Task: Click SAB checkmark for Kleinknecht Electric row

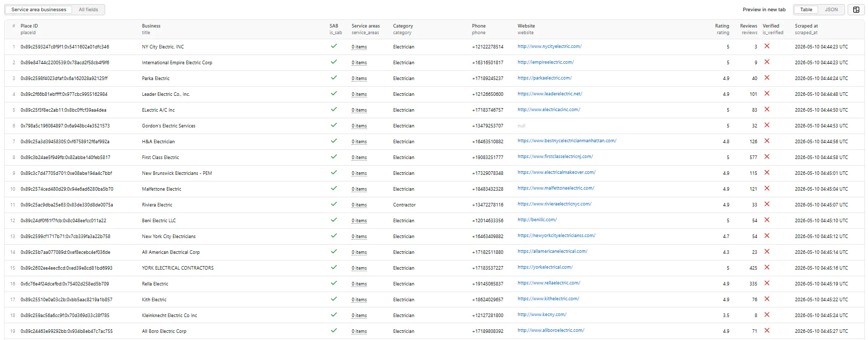Action: pos(334,315)
